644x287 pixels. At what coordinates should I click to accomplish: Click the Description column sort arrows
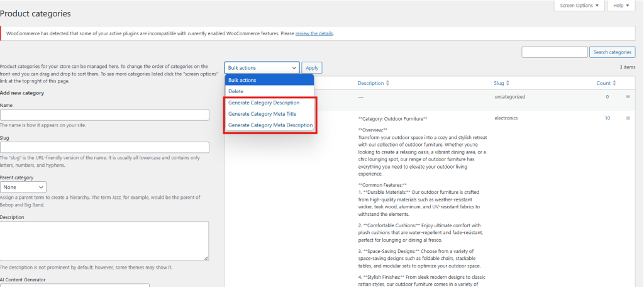(x=387, y=83)
